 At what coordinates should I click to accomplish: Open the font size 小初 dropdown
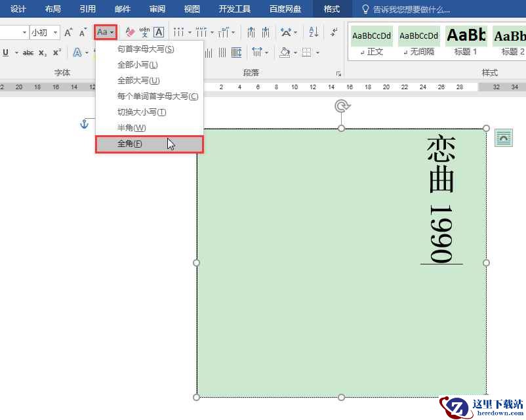coord(55,33)
